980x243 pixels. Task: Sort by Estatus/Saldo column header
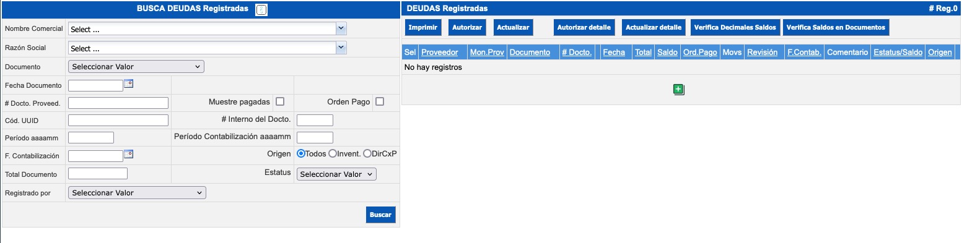[898, 53]
